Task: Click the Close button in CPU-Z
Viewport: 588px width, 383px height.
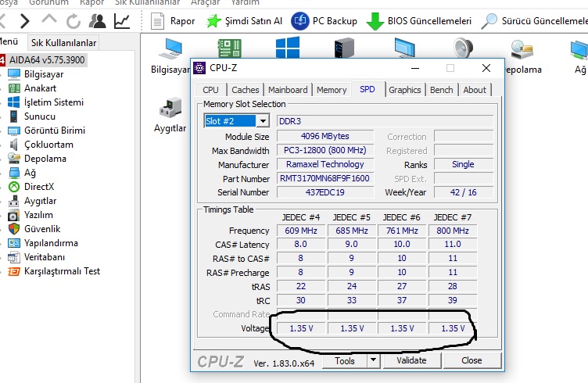Action: tap(471, 360)
